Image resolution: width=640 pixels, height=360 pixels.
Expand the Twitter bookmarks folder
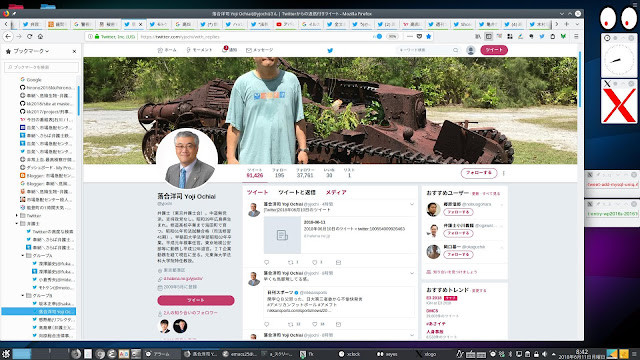click(x=17, y=215)
